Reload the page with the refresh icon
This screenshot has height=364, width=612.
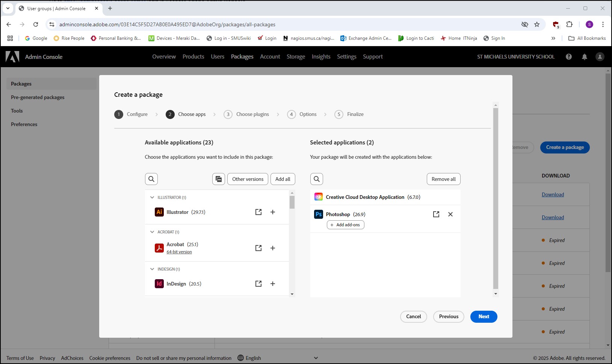click(36, 24)
